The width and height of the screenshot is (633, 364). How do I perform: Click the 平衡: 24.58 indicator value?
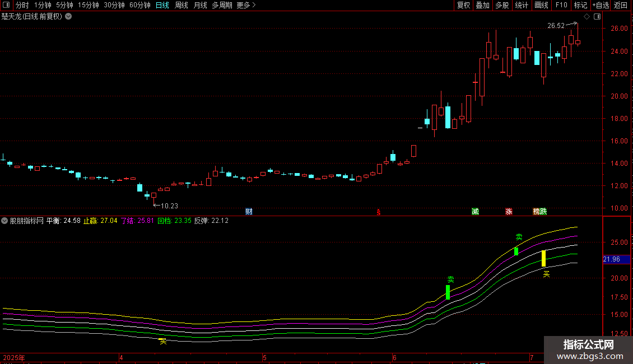tap(63, 221)
